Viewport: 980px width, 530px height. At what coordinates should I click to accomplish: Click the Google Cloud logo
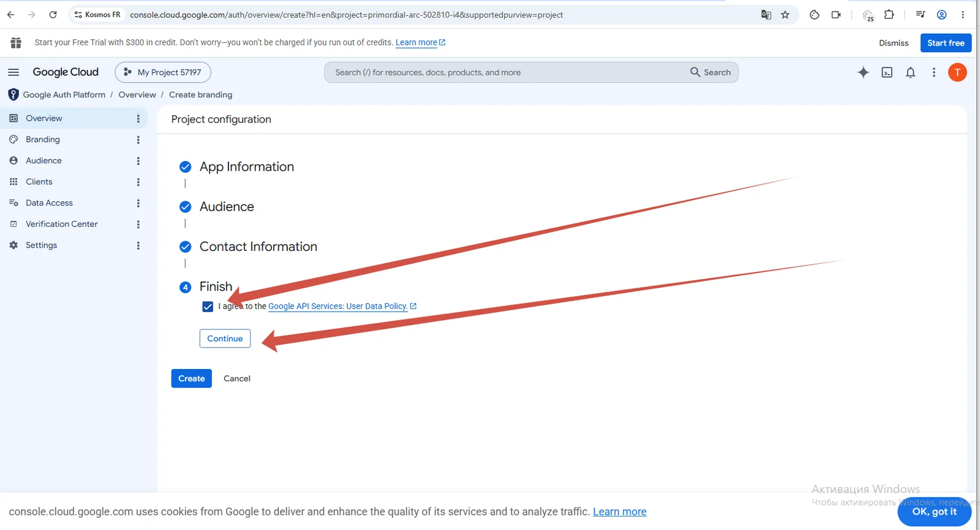pyautogui.click(x=66, y=72)
